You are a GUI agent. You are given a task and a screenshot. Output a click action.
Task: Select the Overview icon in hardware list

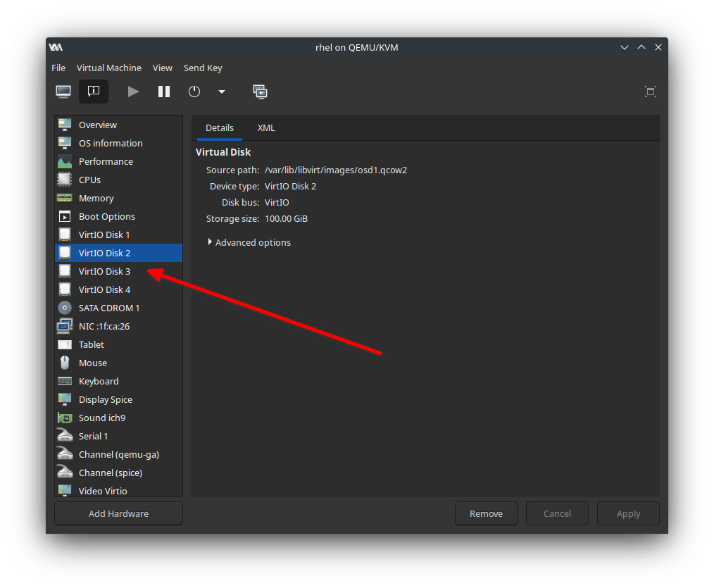(x=65, y=125)
